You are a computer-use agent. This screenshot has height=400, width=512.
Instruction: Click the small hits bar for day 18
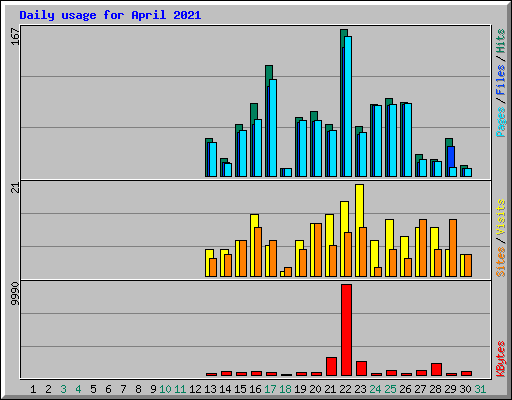282,172
